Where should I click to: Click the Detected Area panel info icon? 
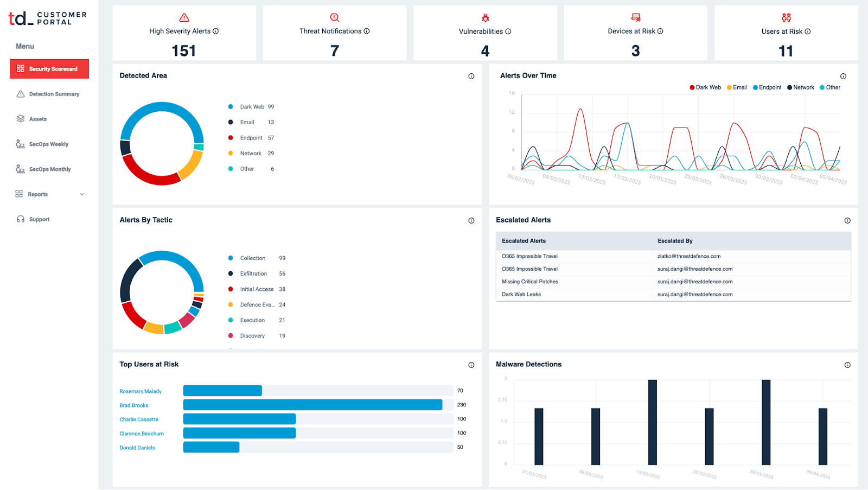click(x=471, y=77)
